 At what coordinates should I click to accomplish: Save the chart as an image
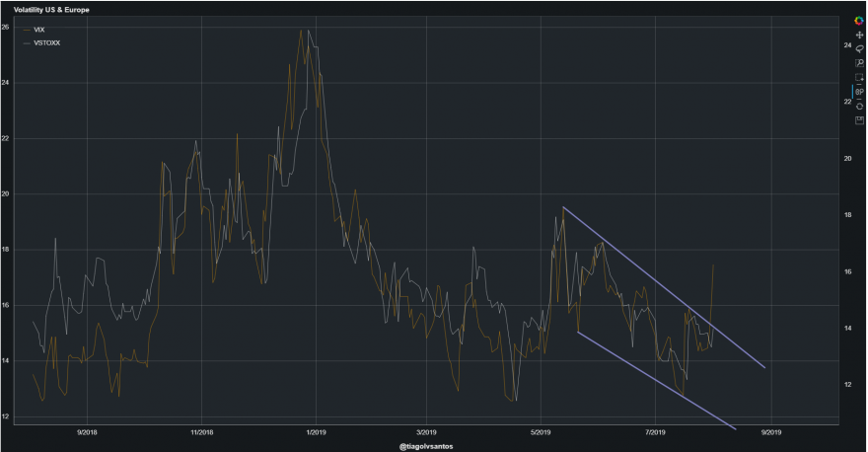tap(859, 120)
